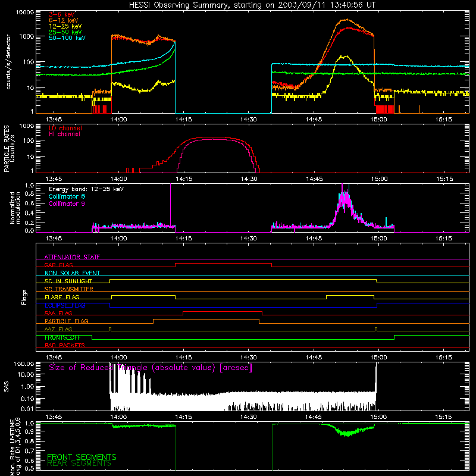Click the GAP FLAG label

pos(58,265)
